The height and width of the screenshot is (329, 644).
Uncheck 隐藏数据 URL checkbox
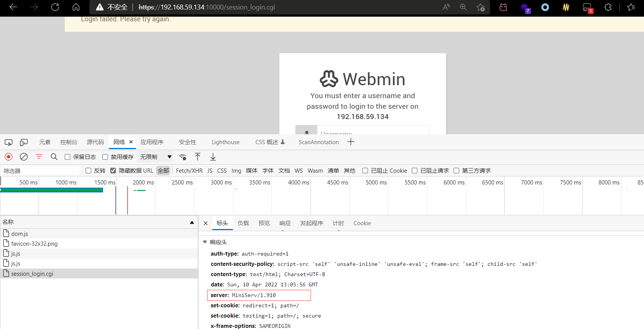point(113,171)
